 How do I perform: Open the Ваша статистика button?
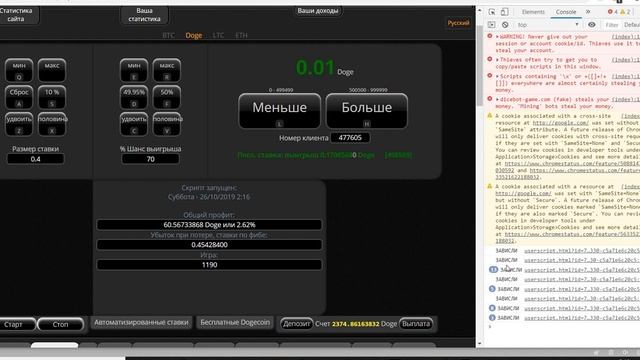144,15
